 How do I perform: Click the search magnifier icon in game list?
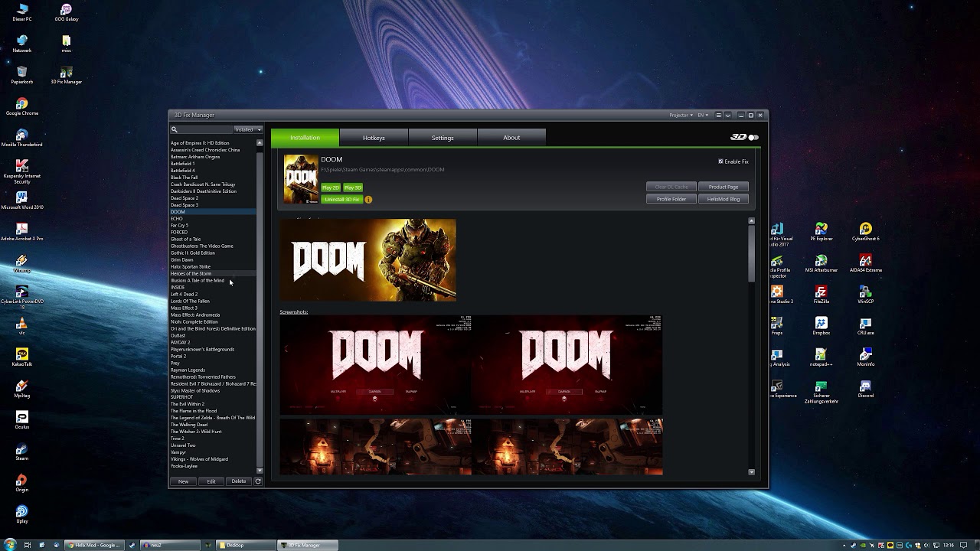coord(175,129)
